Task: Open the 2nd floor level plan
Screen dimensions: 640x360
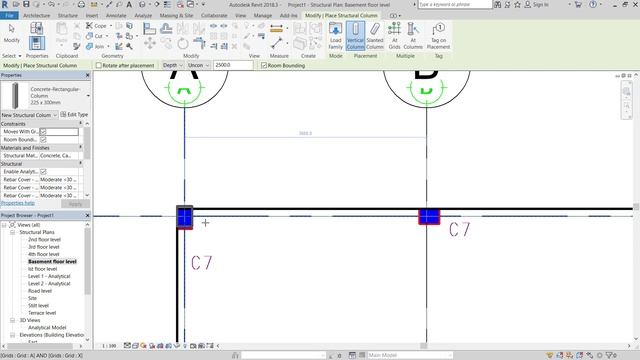Action: point(44,240)
